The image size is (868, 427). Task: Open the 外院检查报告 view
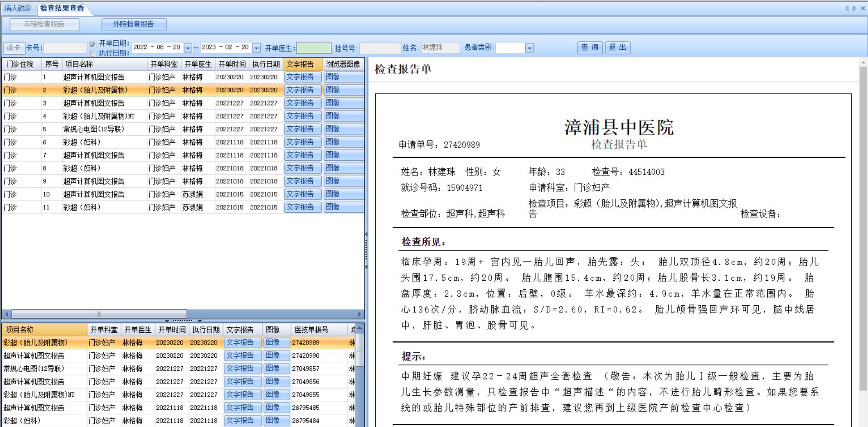click(x=134, y=24)
